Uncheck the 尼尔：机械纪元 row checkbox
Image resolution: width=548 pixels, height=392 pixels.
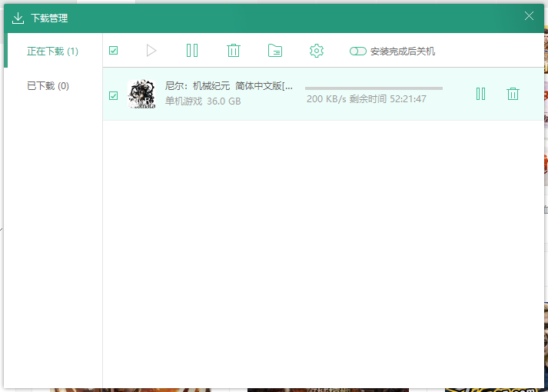click(x=113, y=96)
